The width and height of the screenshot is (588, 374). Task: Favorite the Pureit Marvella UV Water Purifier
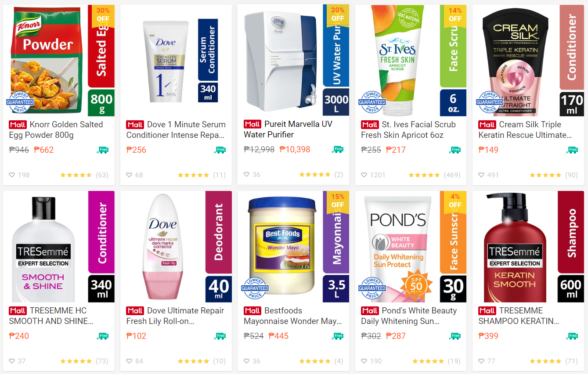pyautogui.click(x=246, y=174)
